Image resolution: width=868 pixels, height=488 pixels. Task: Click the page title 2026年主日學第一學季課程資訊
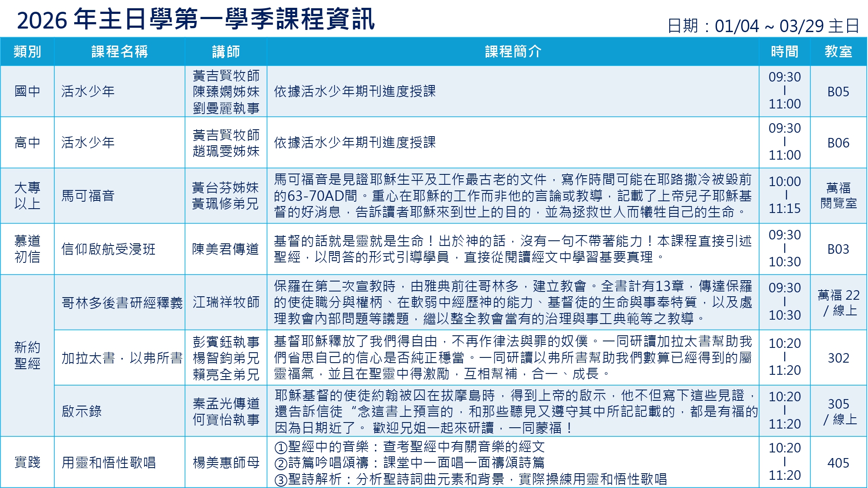[x=195, y=20]
